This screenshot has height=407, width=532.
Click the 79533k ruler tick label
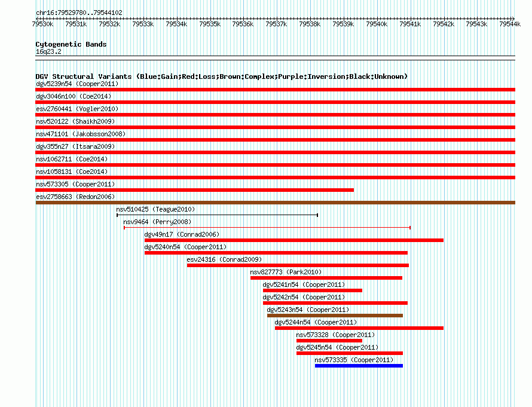click(x=143, y=24)
